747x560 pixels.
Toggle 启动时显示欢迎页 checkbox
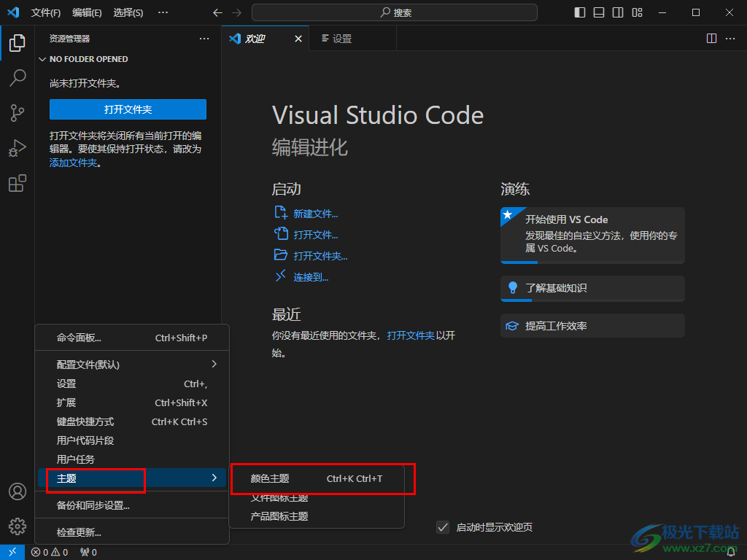pos(443,527)
